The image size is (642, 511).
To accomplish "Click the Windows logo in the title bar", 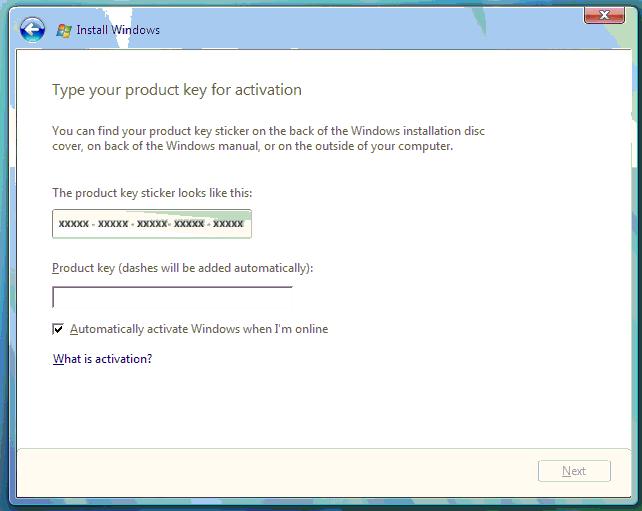I will [64, 30].
